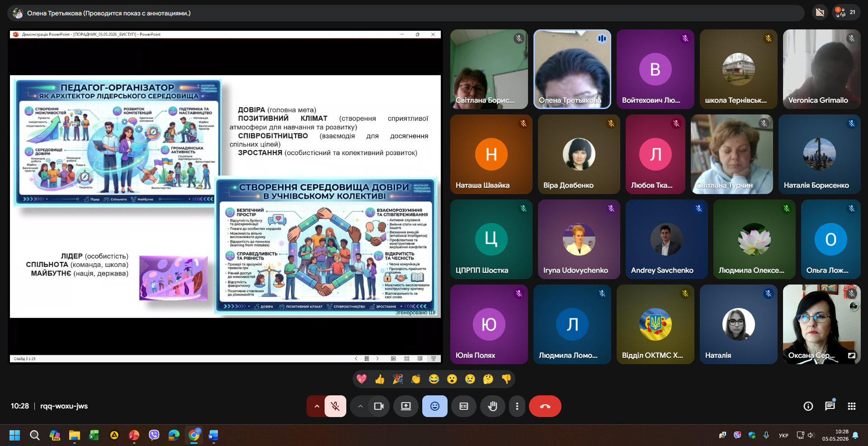Turn on captions button

pos(464,406)
